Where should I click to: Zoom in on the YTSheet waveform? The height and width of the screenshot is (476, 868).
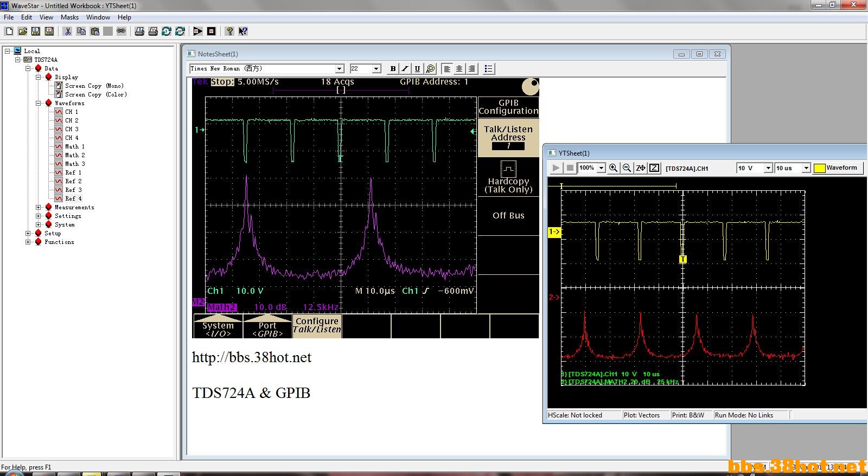[613, 168]
